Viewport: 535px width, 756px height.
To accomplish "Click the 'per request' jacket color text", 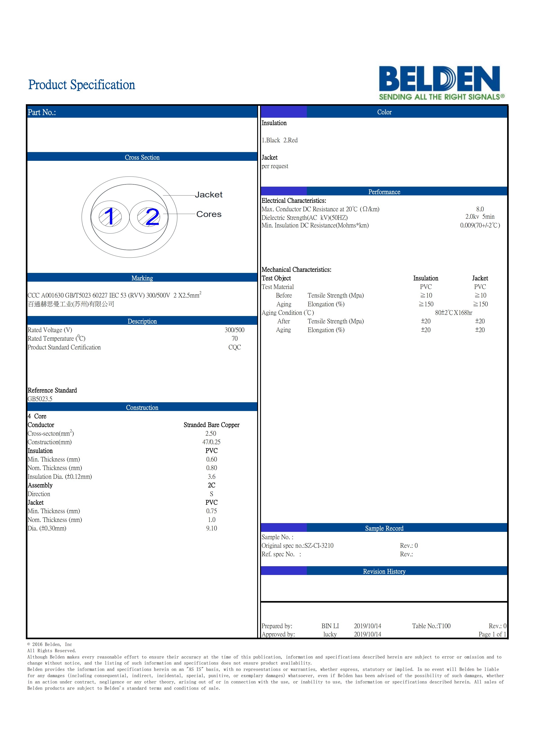I will tap(275, 166).
